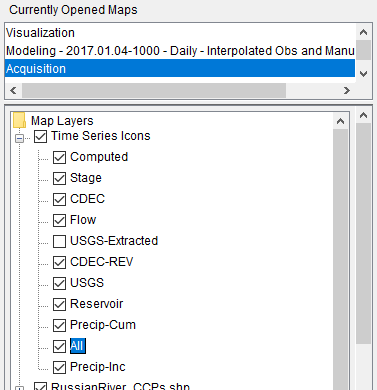This screenshot has height=390, width=377.
Task: Click the maps list scroll up arrow
Action: [363, 32]
